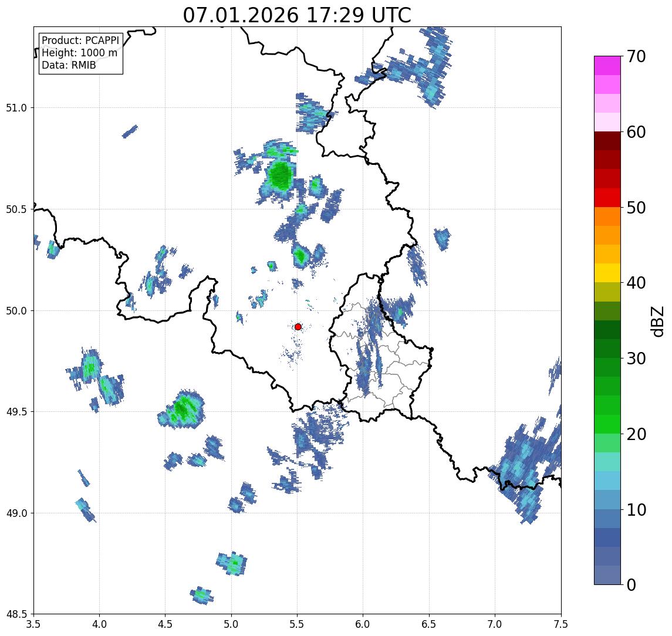Click the longitude tick label "6.0"
This screenshot has width=672, height=636.
363,624
